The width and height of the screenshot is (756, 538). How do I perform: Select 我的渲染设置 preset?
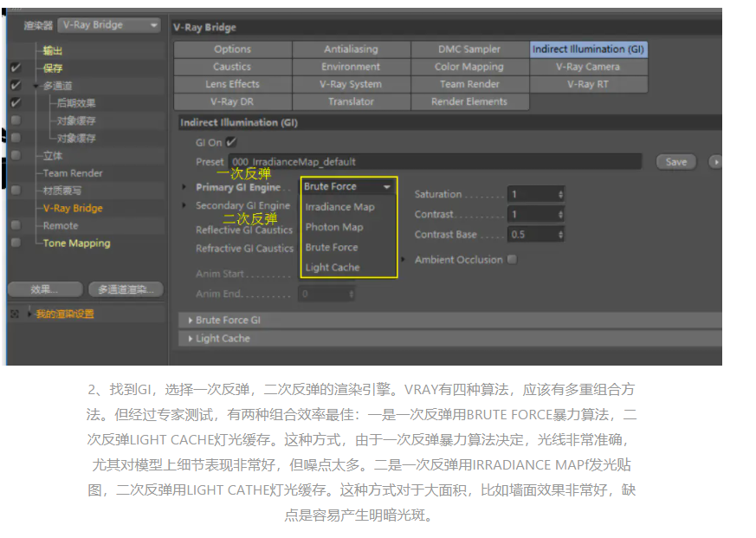pyautogui.click(x=65, y=314)
